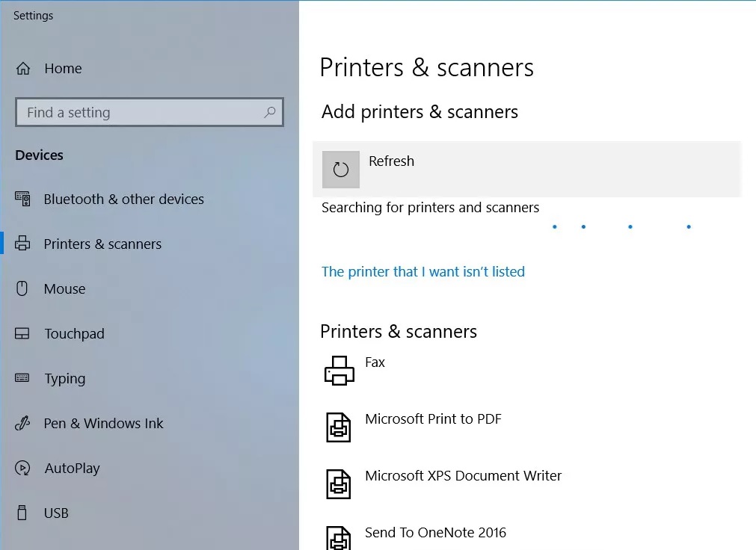Screen dimensions: 756x550
Task: Select the Fax device name
Action: pos(375,362)
